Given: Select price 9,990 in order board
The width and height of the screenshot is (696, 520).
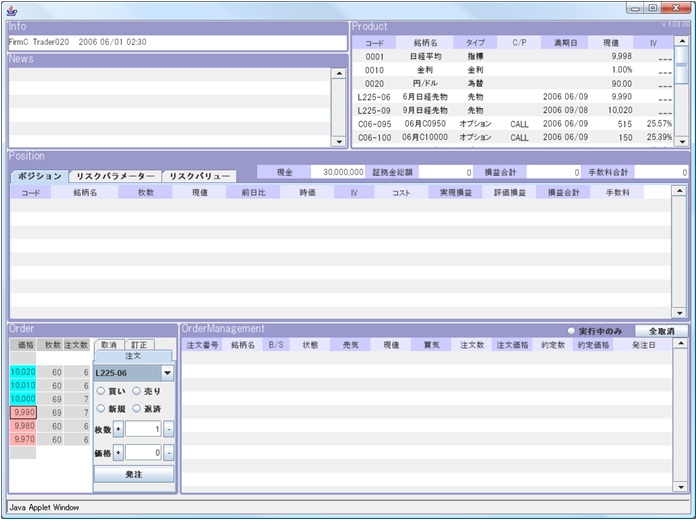Looking at the screenshot, I should (x=23, y=413).
